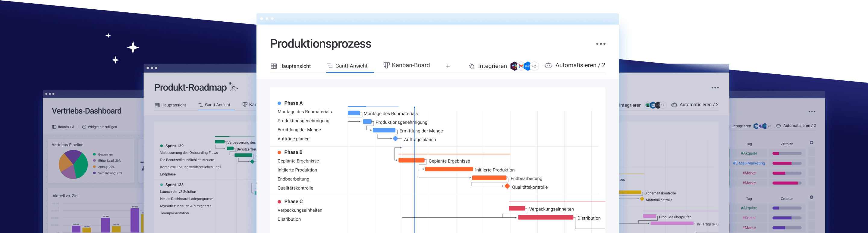Click plus icon beside second Zeitplan header
Viewport: 868px width, 233px height.
click(811, 197)
